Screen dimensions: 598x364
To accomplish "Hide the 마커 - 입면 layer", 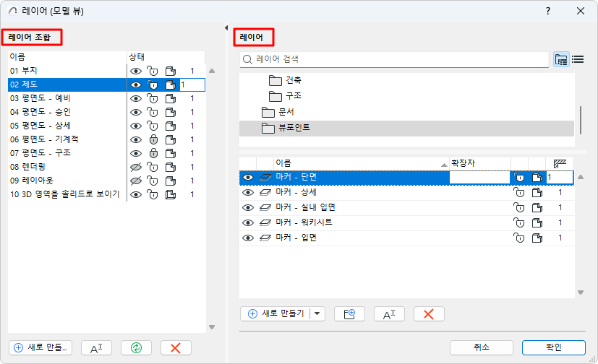I will pyautogui.click(x=248, y=238).
